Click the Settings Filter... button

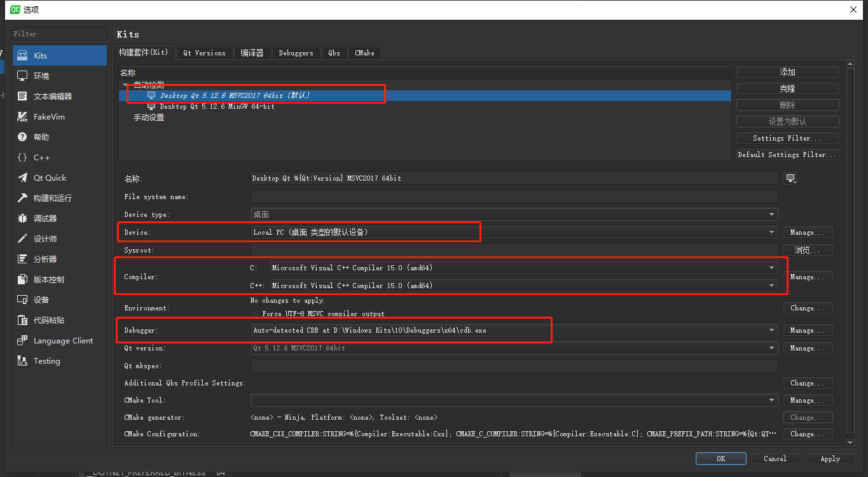787,137
